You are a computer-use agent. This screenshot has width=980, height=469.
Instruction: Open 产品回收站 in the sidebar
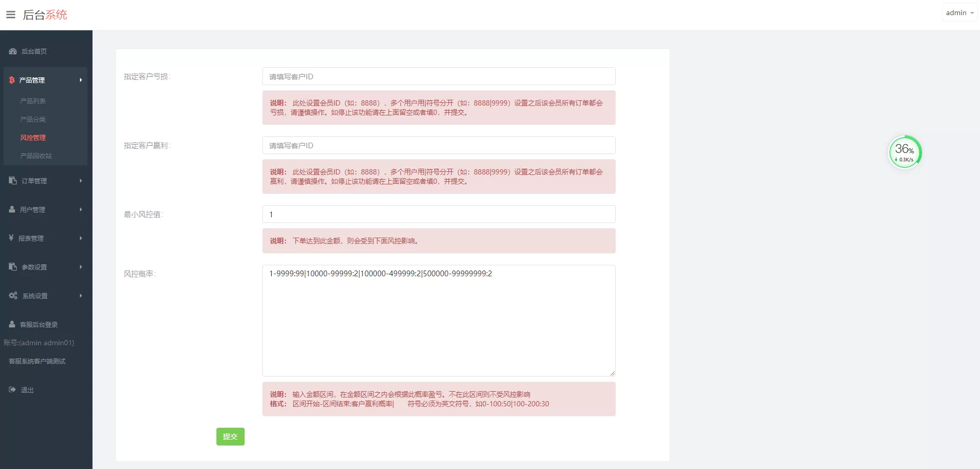(x=36, y=156)
